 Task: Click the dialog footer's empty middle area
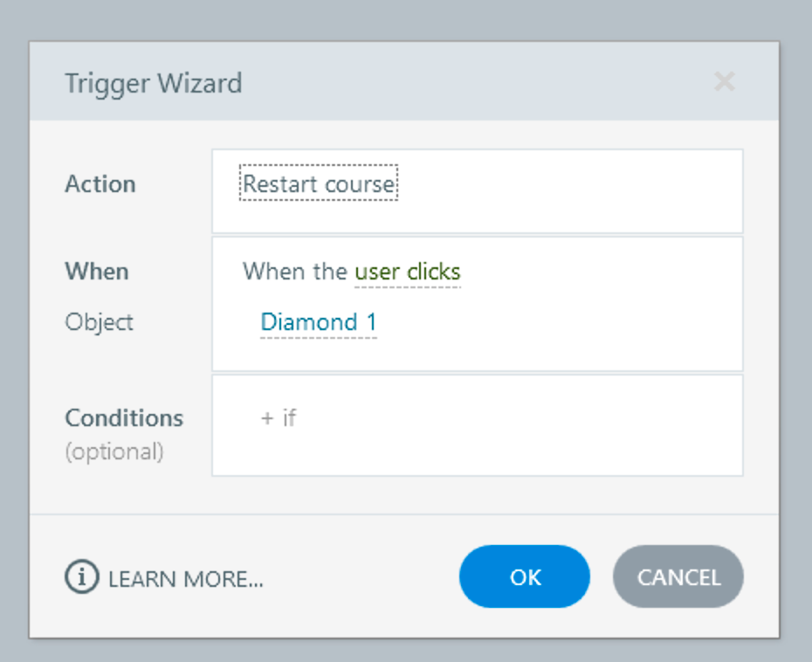(358, 577)
